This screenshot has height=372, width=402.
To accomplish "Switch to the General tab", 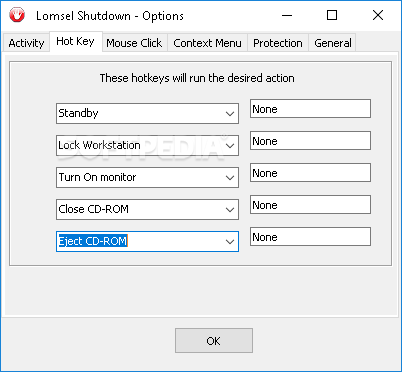I will (x=333, y=43).
